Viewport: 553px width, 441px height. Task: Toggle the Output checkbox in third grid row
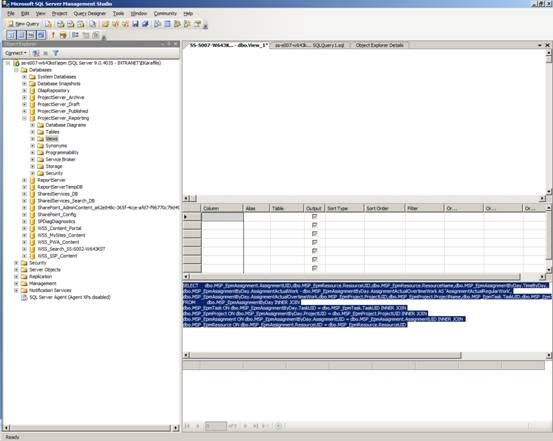(315, 234)
